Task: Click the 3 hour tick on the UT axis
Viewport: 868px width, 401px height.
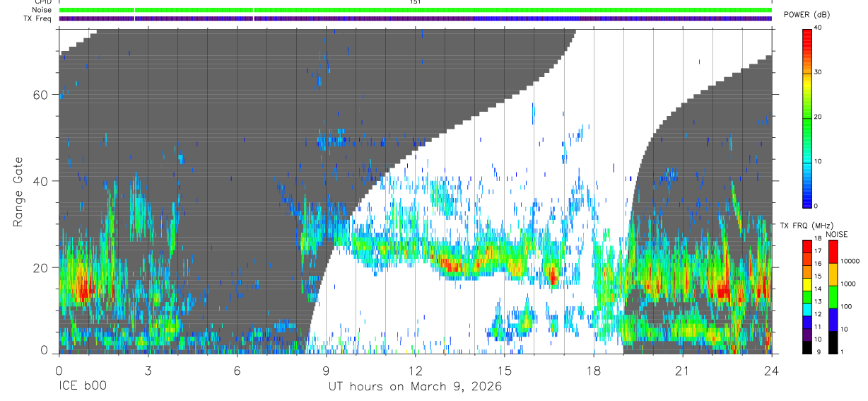Action: (x=148, y=371)
